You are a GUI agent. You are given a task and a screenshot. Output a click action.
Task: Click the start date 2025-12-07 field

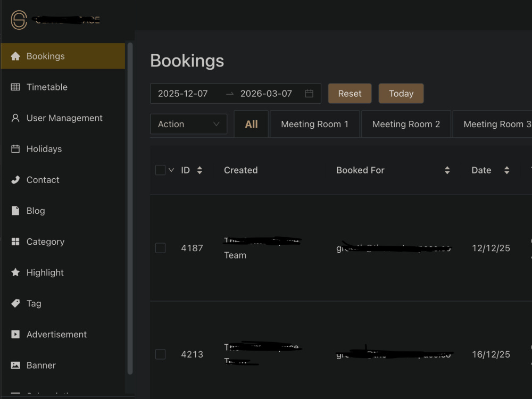tap(183, 93)
